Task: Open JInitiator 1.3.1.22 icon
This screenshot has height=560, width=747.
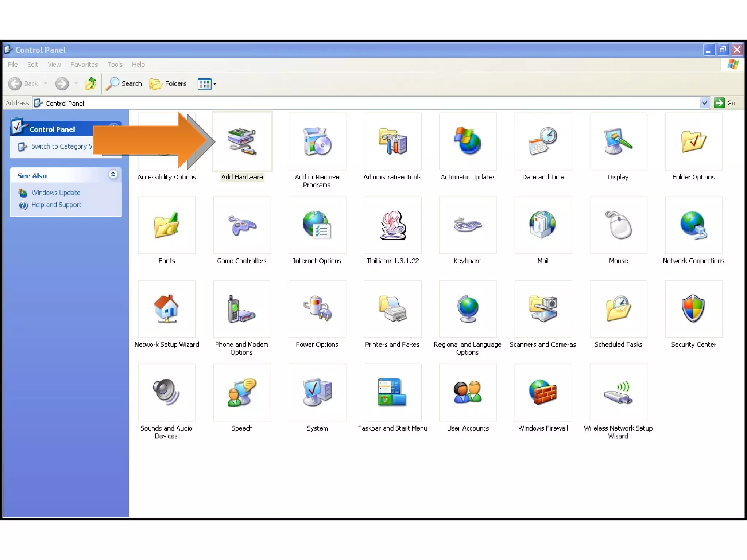Action: click(x=392, y=226)
